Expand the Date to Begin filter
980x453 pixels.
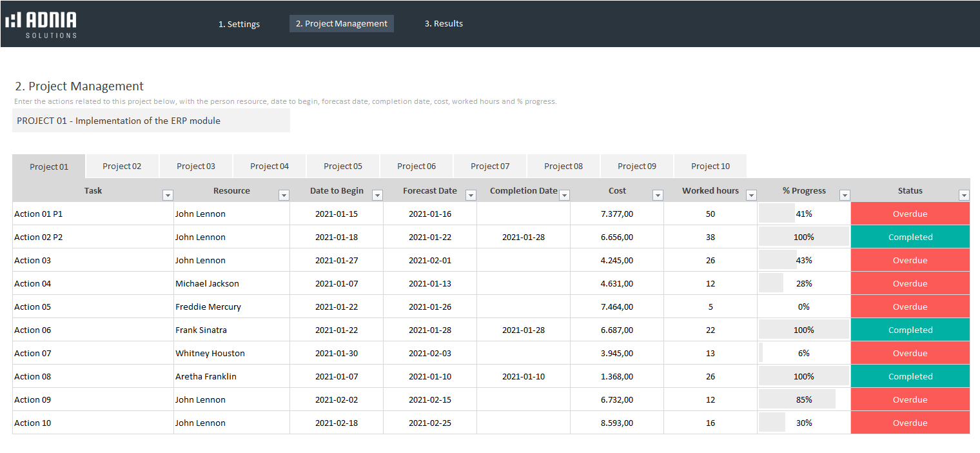click(x=377, y=196)
